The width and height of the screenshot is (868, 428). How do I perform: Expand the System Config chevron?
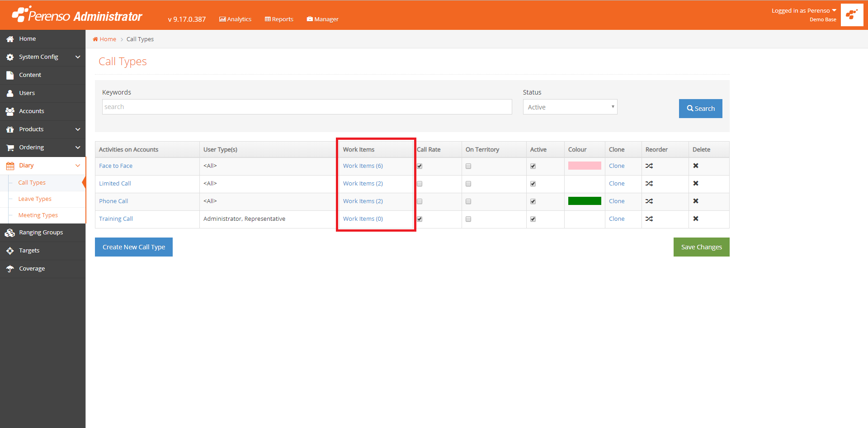pyautogui.click(x=78, y=57)
